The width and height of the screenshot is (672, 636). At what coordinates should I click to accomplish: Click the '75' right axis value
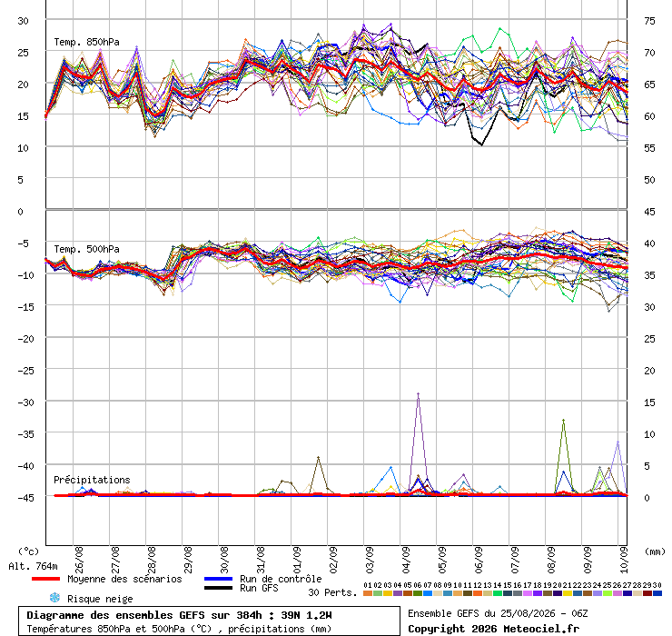coord(649,21)
